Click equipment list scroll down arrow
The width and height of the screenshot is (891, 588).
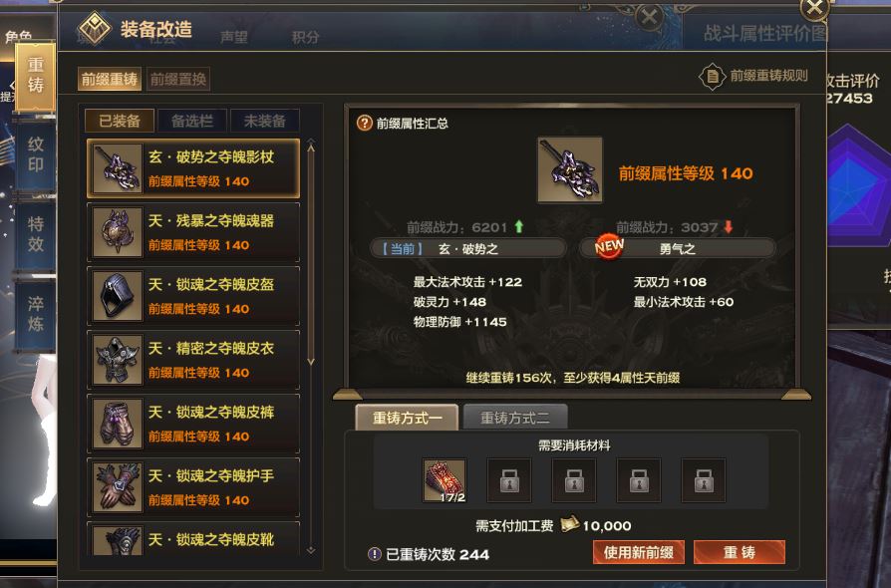click(x=311, y=361)
